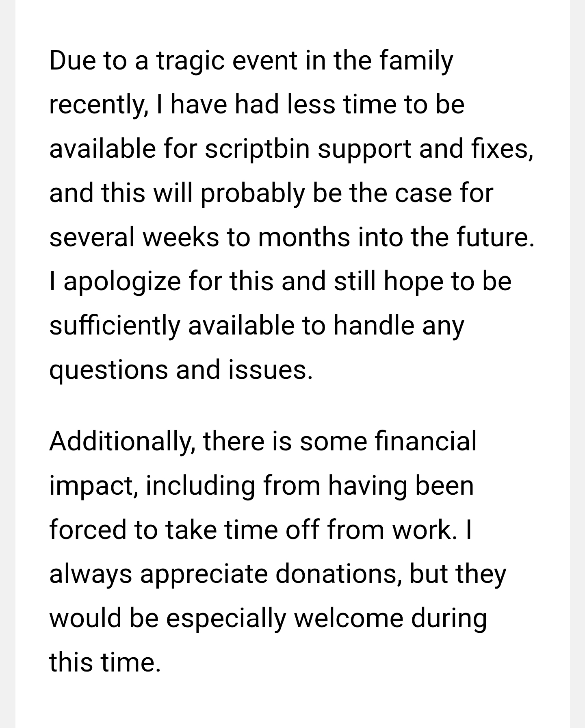Click the word "especially" in the second paragraph

(226, 619)
